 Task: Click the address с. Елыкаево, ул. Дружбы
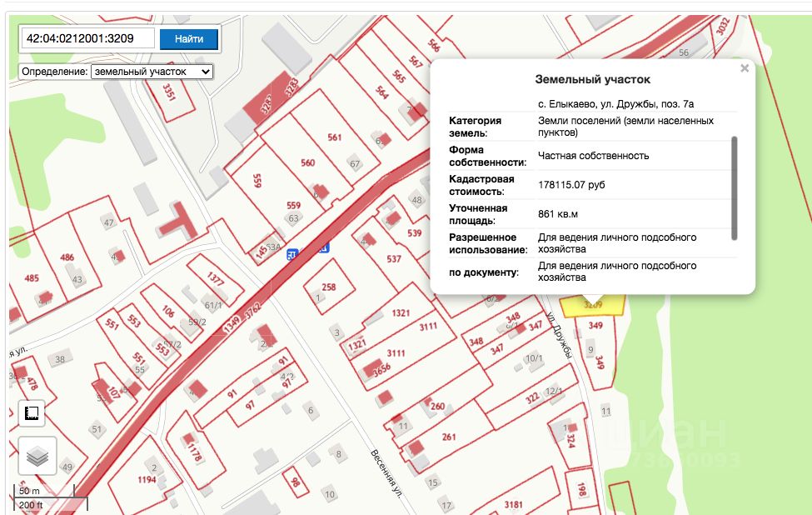(x=615, y=104)
